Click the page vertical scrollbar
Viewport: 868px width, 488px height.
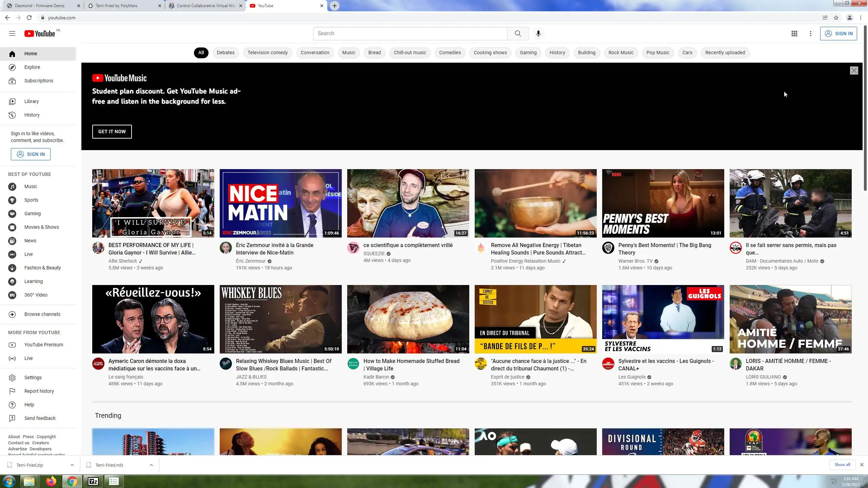pos(865,108)
